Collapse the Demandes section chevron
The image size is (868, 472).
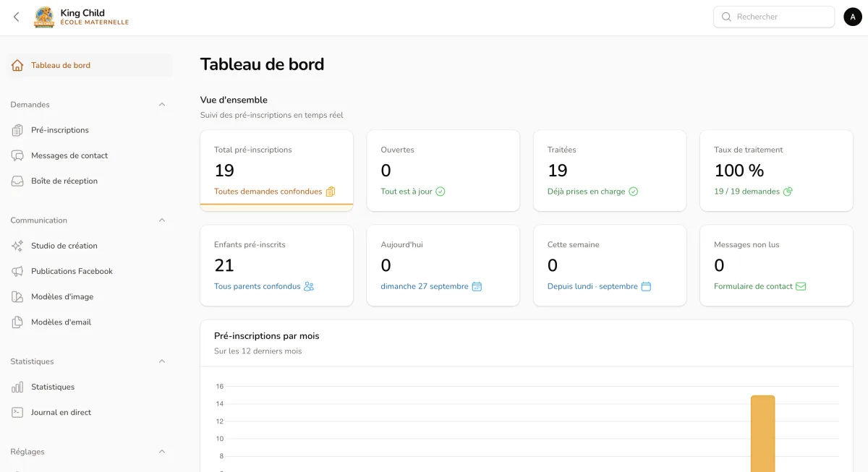162,105
